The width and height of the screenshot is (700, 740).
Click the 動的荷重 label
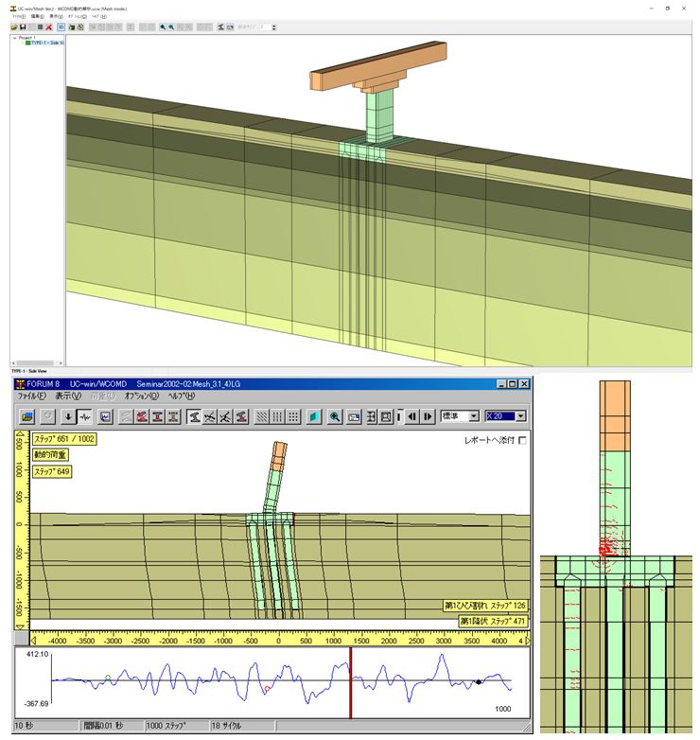[x=50, y=455]
